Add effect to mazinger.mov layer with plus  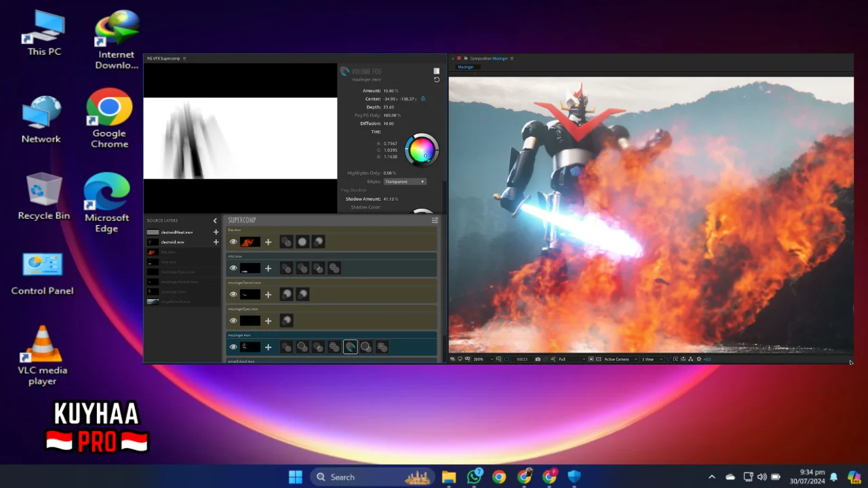pos(268,347)
